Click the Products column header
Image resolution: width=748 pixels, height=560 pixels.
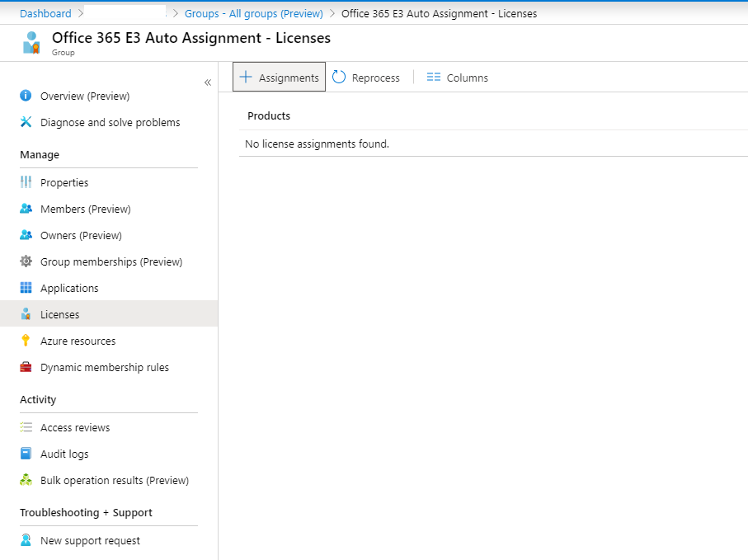tap(269, 116)
